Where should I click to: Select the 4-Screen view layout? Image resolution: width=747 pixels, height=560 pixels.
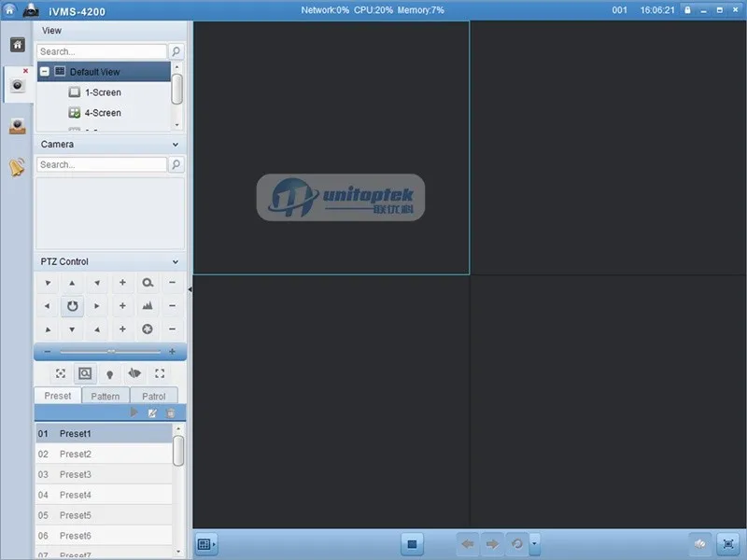tap(104, 112)
